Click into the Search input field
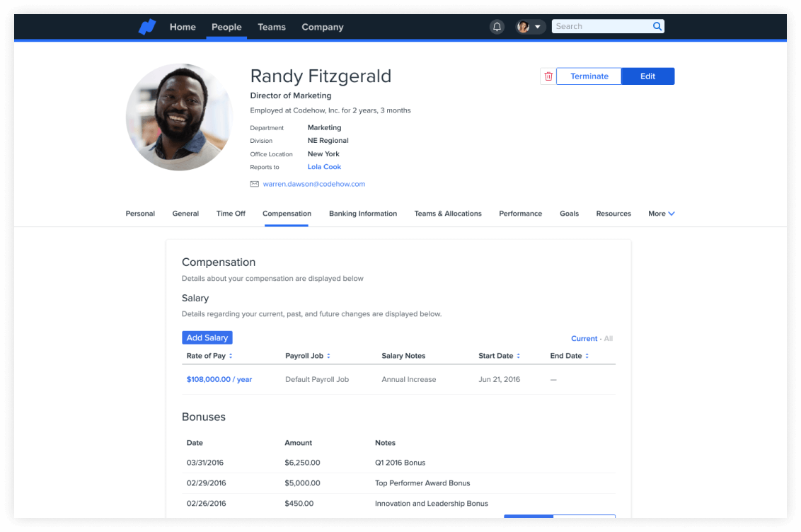This screenshot has height=532, width=801. pos(601,27)
